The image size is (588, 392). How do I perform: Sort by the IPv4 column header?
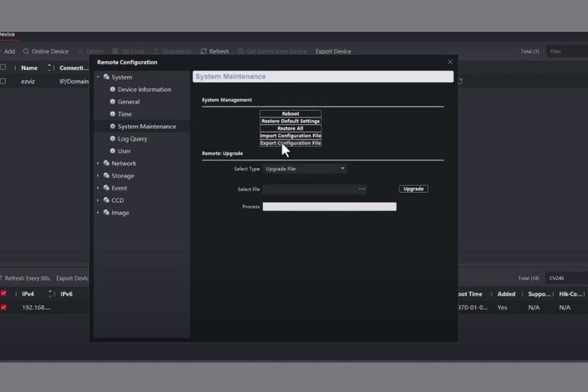click(28, 294)
